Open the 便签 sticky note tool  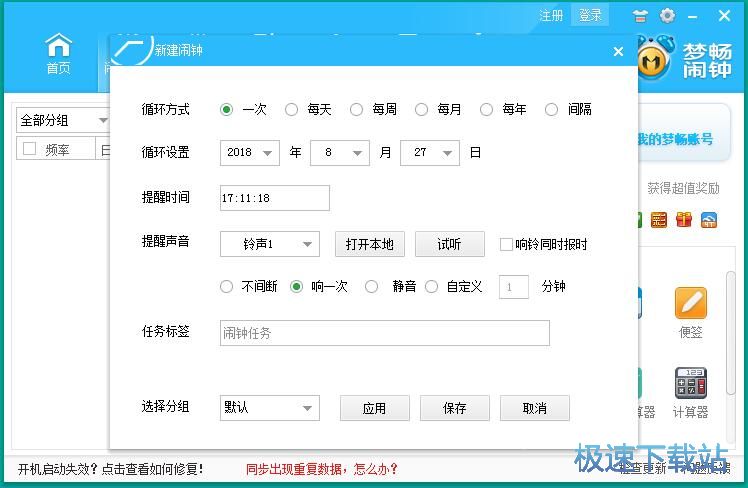click(x=690, y=313)
